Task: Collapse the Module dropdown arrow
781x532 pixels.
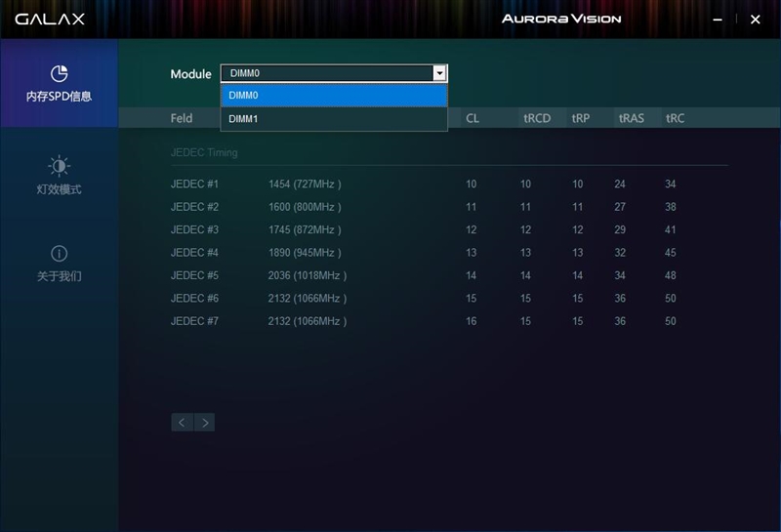Action: tap(439, 73)
